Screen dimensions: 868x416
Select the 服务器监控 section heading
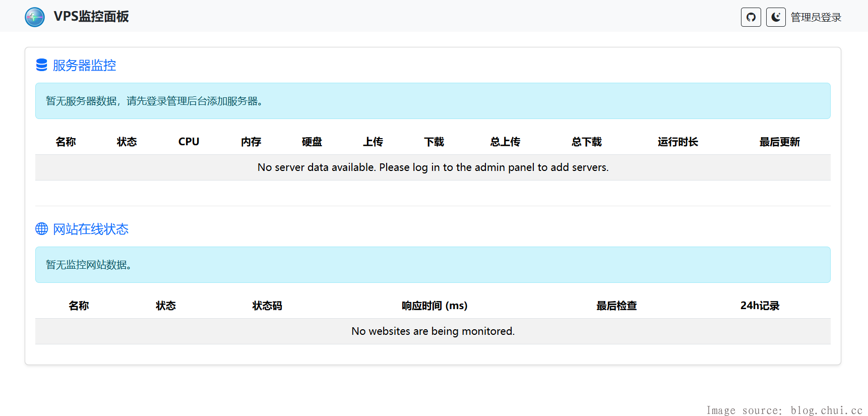pyautogui.click(x=84, y=66)
